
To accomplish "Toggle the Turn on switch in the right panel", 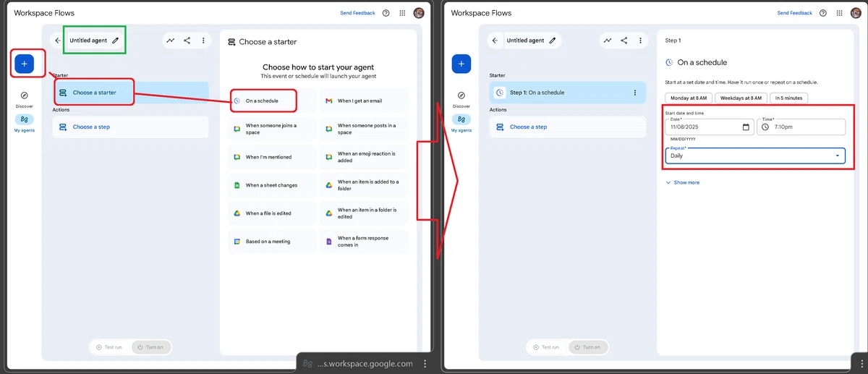I will pos(587,347).
